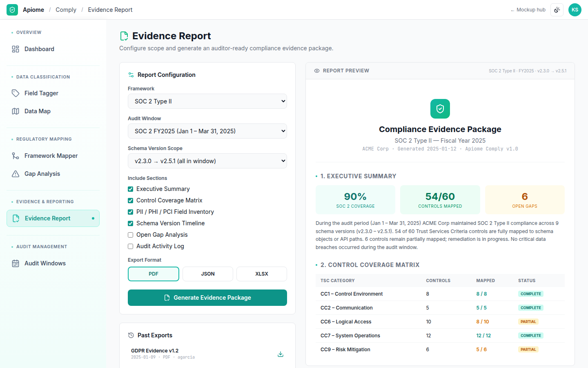Click the Status column header
This screenshot has width=588, height=368.
pyautogui.click(x=527, y=280)
